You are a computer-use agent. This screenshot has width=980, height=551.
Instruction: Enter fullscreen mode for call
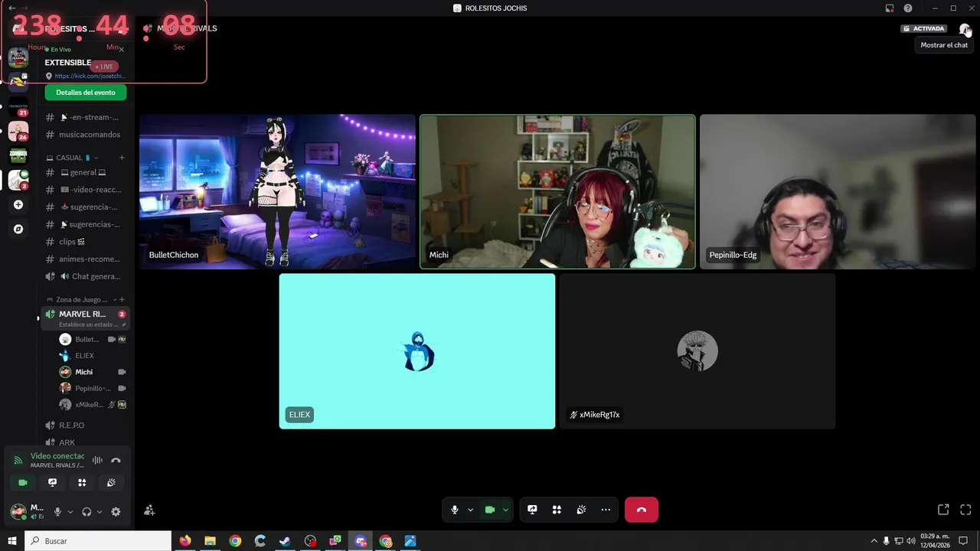pyautogui.click(x=965, y=510)
